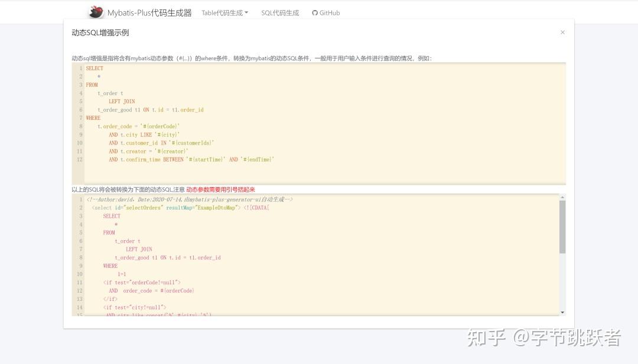Close the 动态SQL增强示例 dialog

562,32
